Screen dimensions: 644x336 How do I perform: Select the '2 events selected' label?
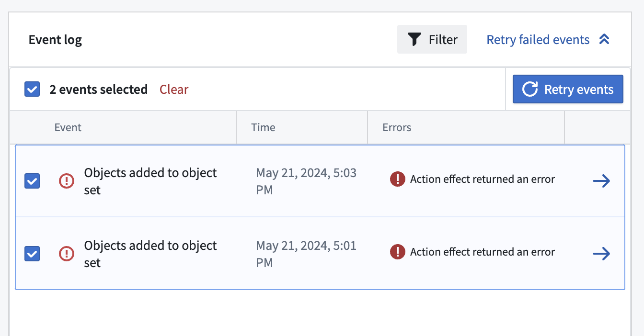point(98,90)
